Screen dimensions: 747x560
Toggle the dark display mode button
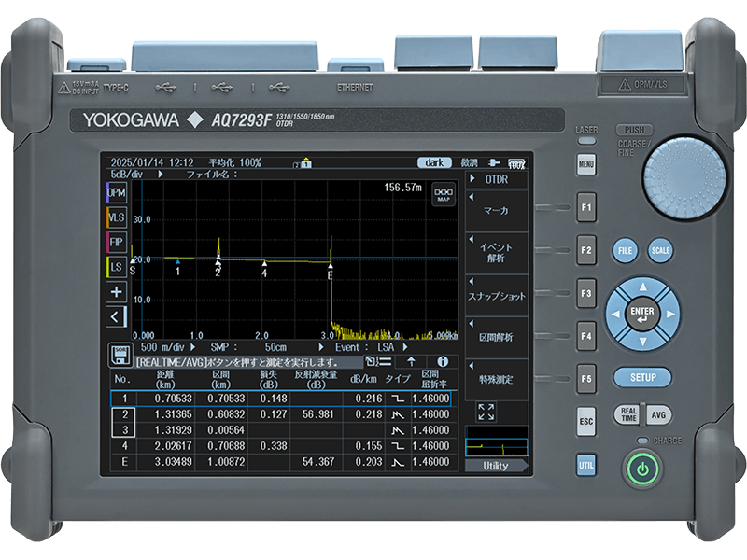434,161
